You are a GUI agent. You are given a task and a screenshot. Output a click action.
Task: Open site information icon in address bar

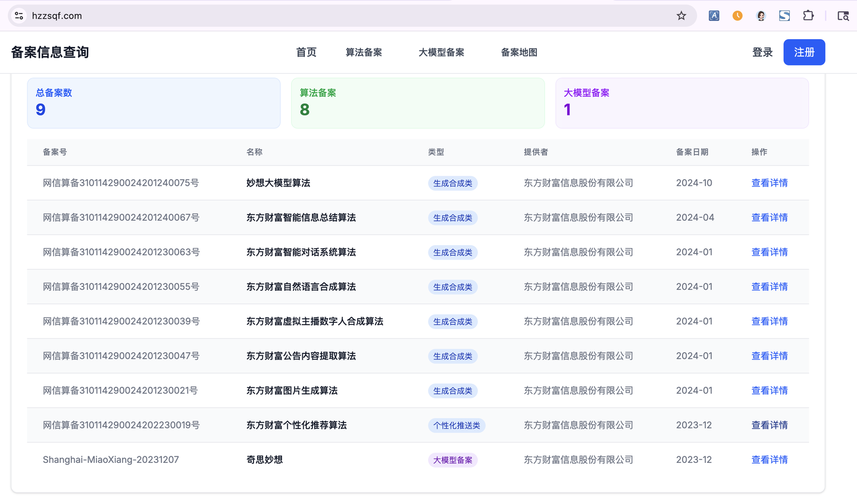[19, 16]
